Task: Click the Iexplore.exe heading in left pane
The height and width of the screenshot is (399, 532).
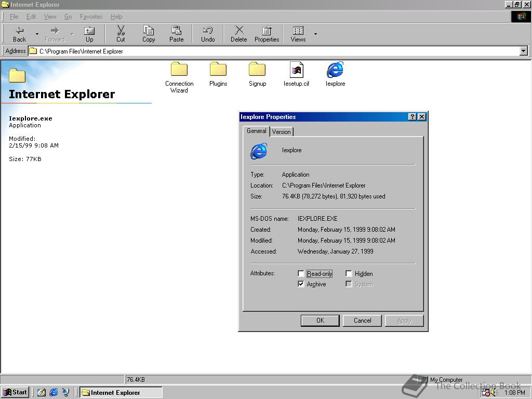Action: [31, 118]
